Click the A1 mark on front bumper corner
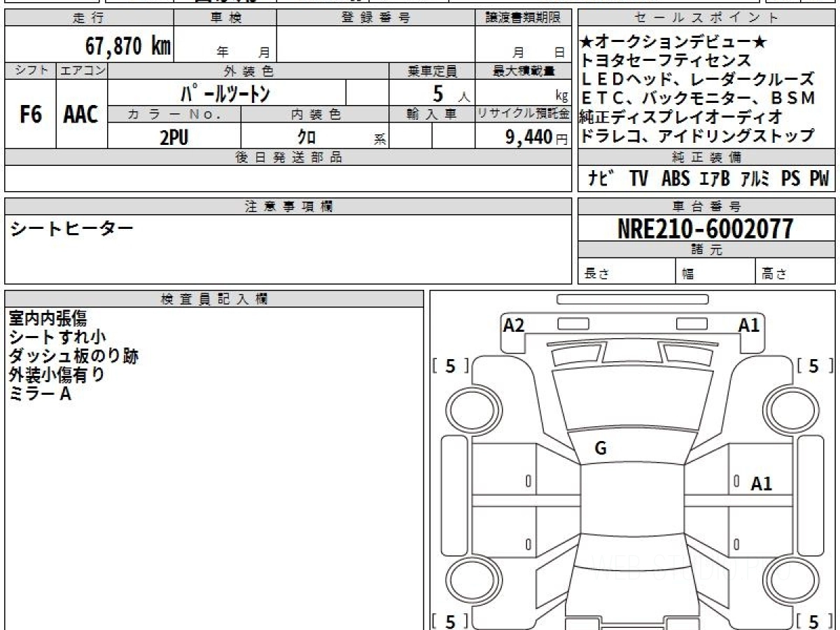The height and width of the screenshot is (630, 840). click(x=749, y=325)
